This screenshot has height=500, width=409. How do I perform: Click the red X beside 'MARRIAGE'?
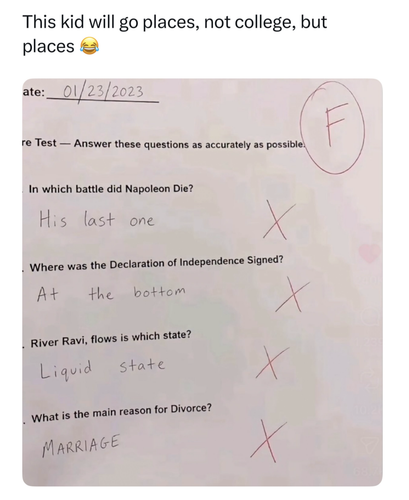pyautogui.click(x=268, y=441)
